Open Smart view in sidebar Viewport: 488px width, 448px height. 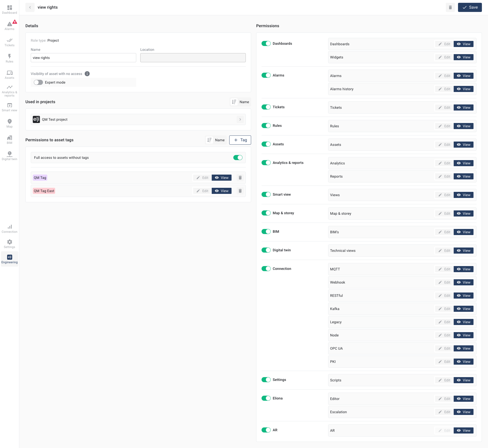point(9,107)
